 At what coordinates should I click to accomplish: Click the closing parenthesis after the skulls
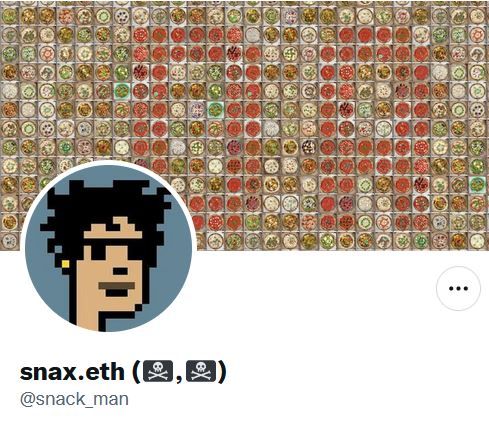[223, 371]
